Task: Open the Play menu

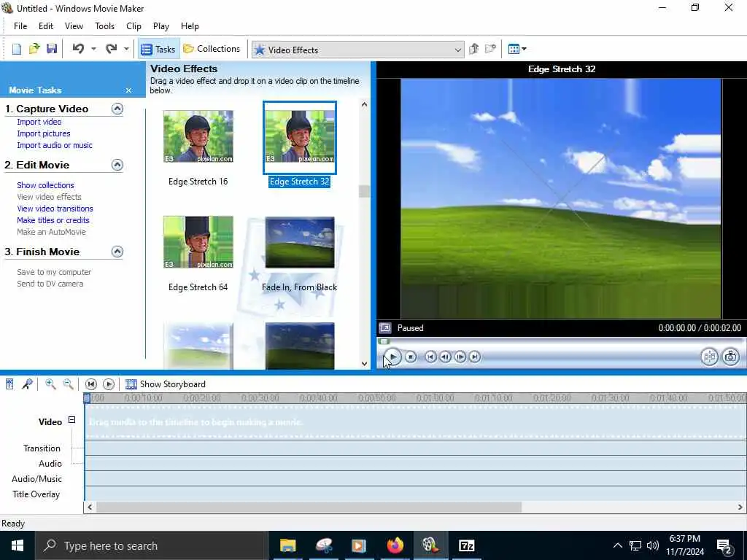Action: pos(161,26)
